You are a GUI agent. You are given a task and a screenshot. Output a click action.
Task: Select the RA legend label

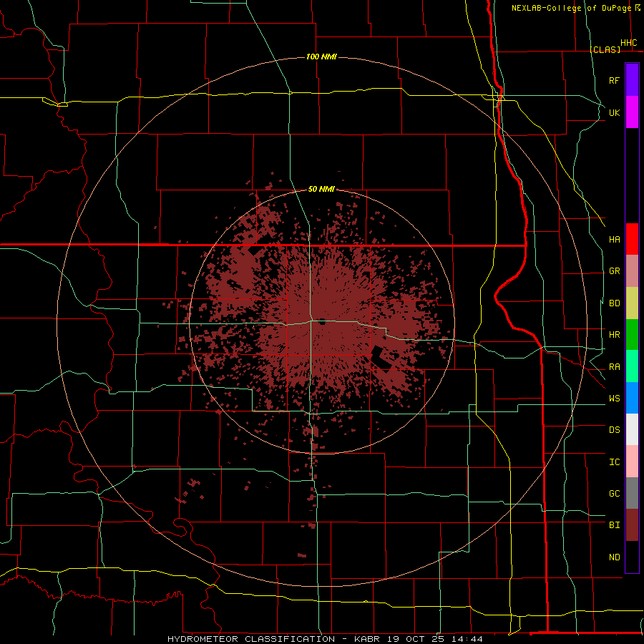(x=614, y=367)
